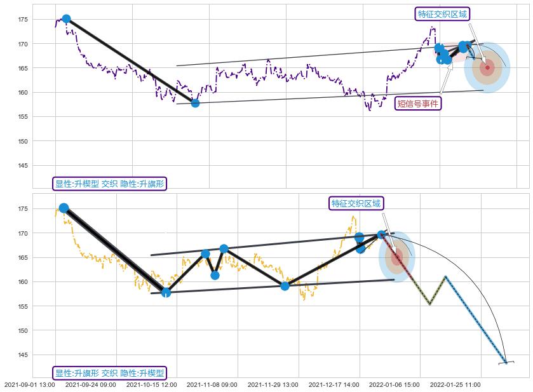Click the 2022-01-25 11:00 x-axis label
Viewport: 533px width, 392px height.
(x=455, y=384)
